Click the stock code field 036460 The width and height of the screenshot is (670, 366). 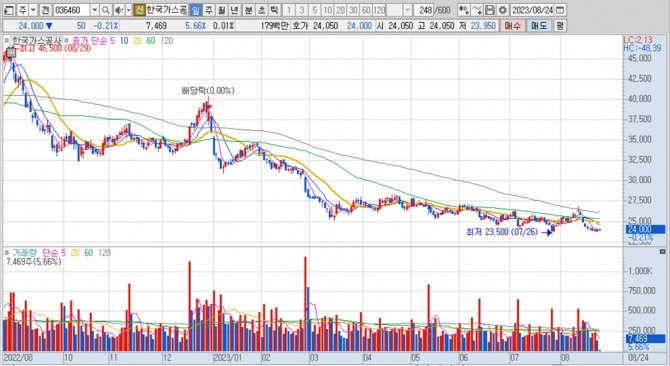pos(71,10)
